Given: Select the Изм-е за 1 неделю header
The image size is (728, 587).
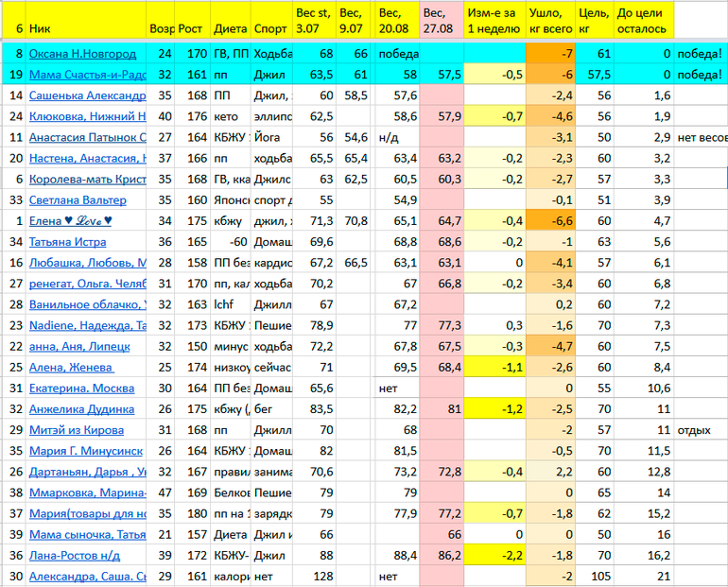Looking at the screenshot, I should (x=491, y=21).
